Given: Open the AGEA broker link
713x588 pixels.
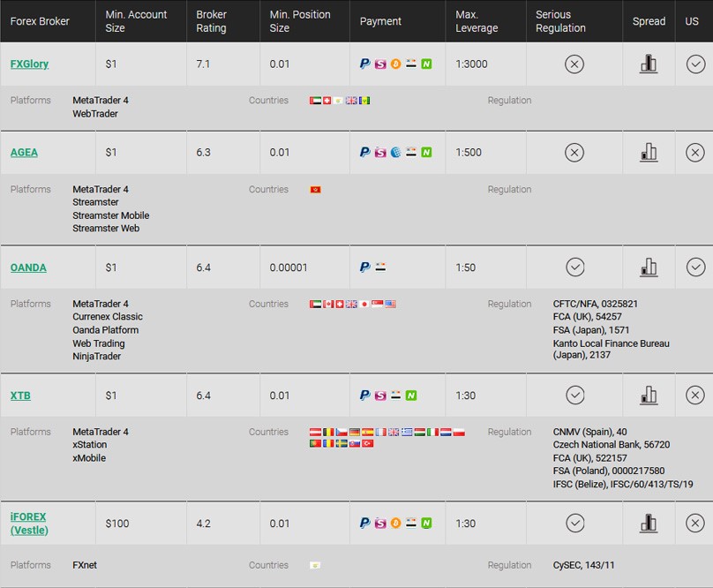Looking at the screenshot, I should click(24, 152).
